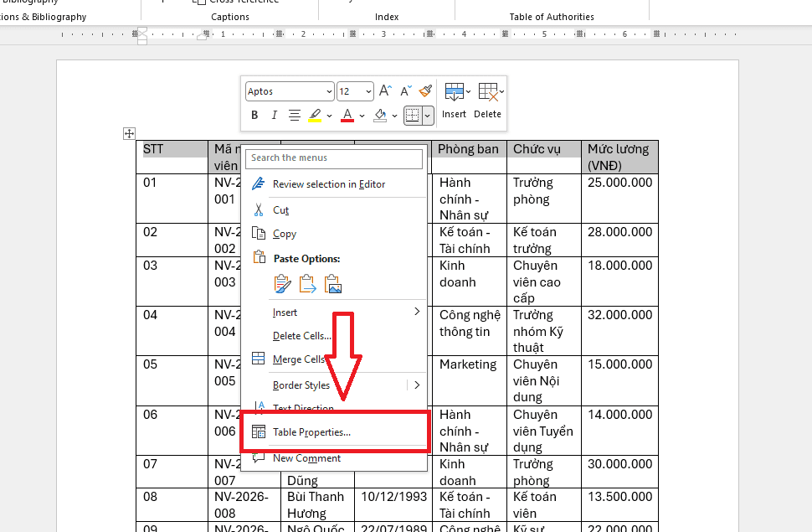812x532 pixels.
Task: Choose Keep Source Formatting paste option
Action: pos(282,284)
